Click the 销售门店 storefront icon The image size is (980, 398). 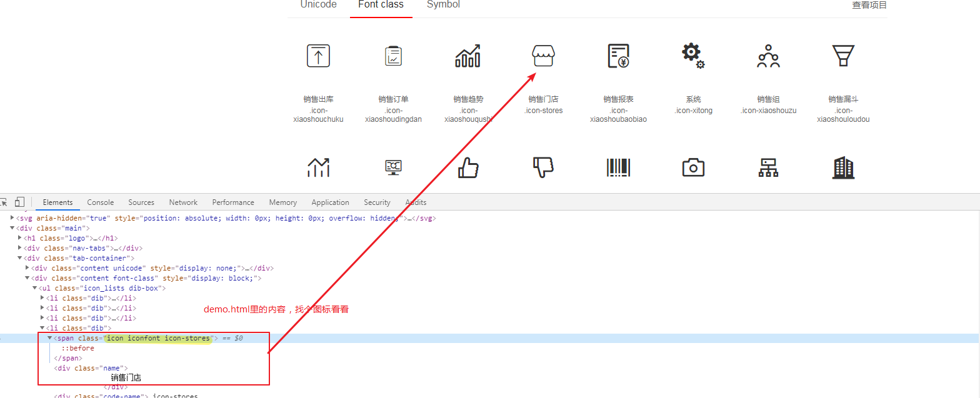coord(543,56)
